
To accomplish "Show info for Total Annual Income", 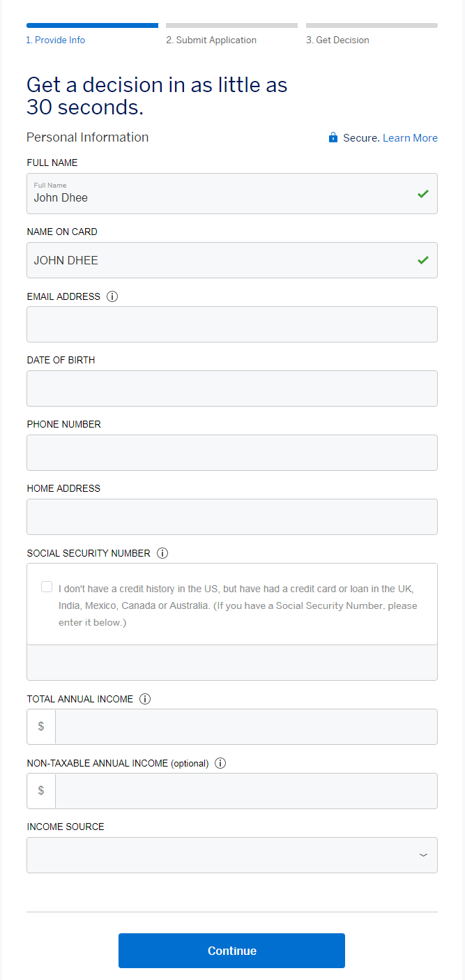I will tap(145, 699).
